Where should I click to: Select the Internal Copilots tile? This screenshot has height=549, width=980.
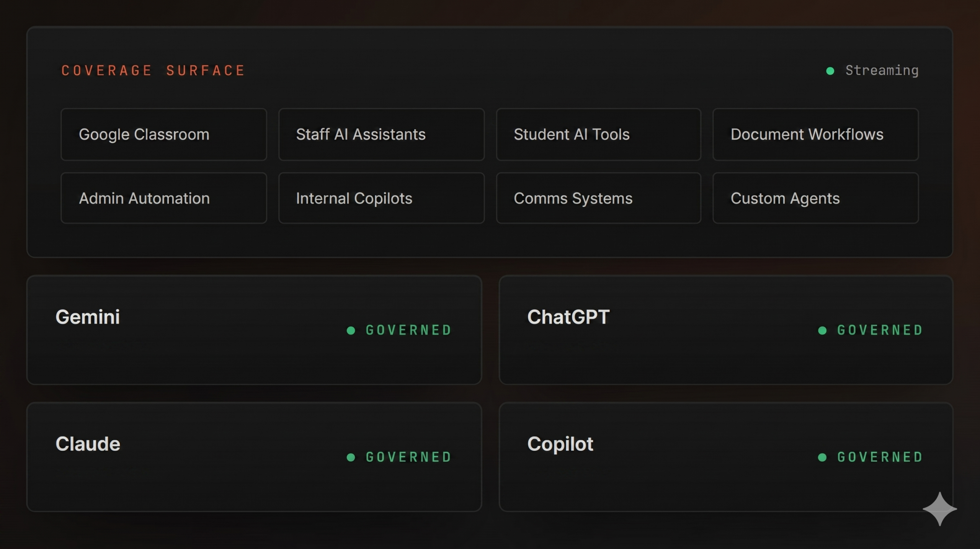pyautogui.click(x=381, y=198)
